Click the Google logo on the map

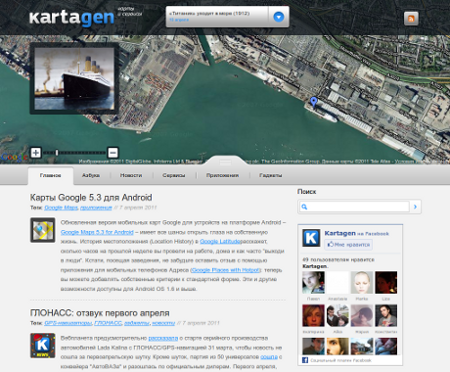[x=14, y=157]
